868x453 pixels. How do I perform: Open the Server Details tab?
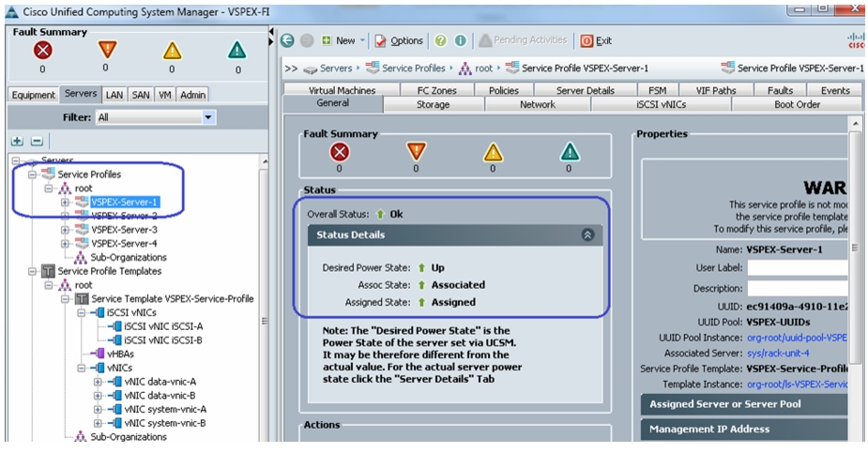click(586, 90)
